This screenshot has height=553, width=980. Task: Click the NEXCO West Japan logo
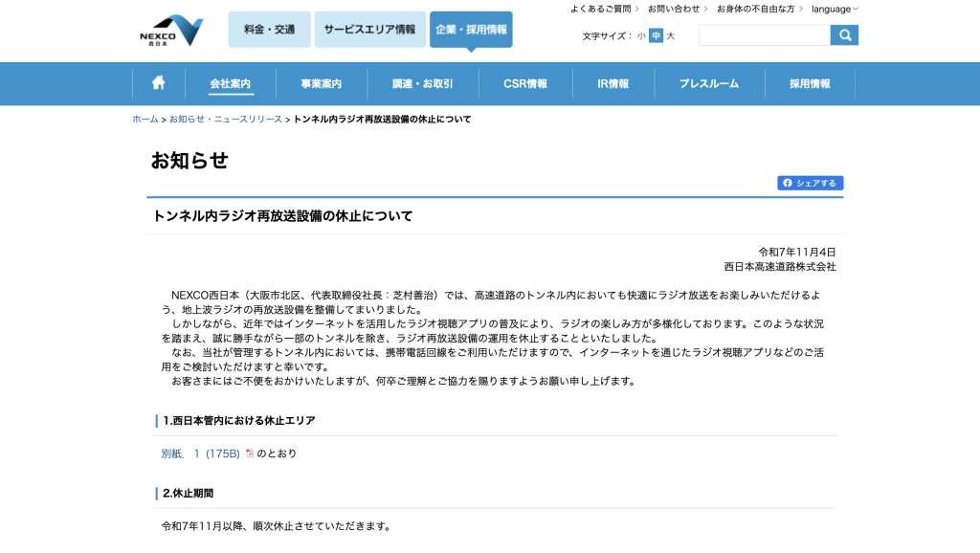pos(171,30)
